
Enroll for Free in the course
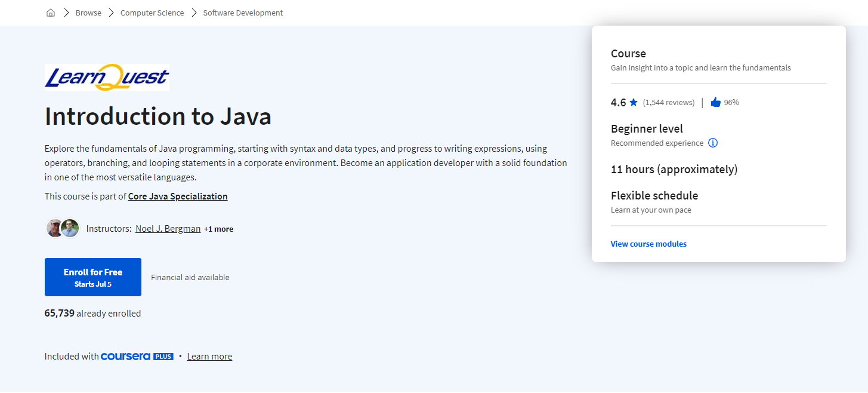(93, 277)
